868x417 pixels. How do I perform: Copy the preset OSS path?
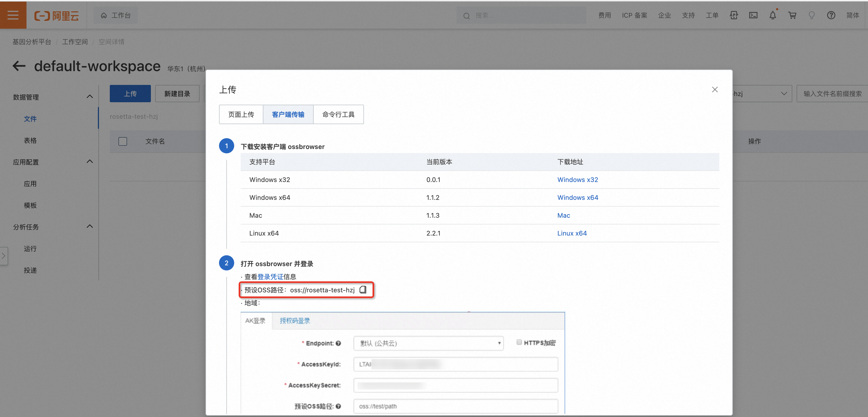[363, 290]
